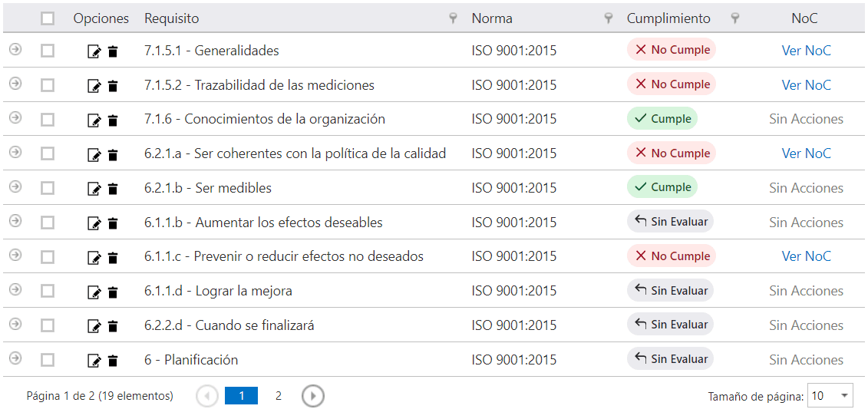Filter the Norma column with pin icon
The height and width of the screenshot is (419, 868).
[x=609, y=19]
